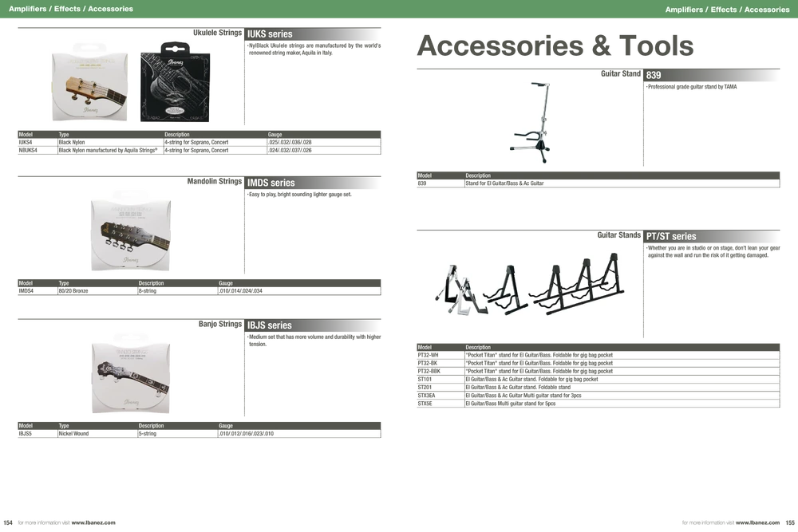Select the ST201 model row
This screenshot has width=798, height=532.
pos(598,388)
